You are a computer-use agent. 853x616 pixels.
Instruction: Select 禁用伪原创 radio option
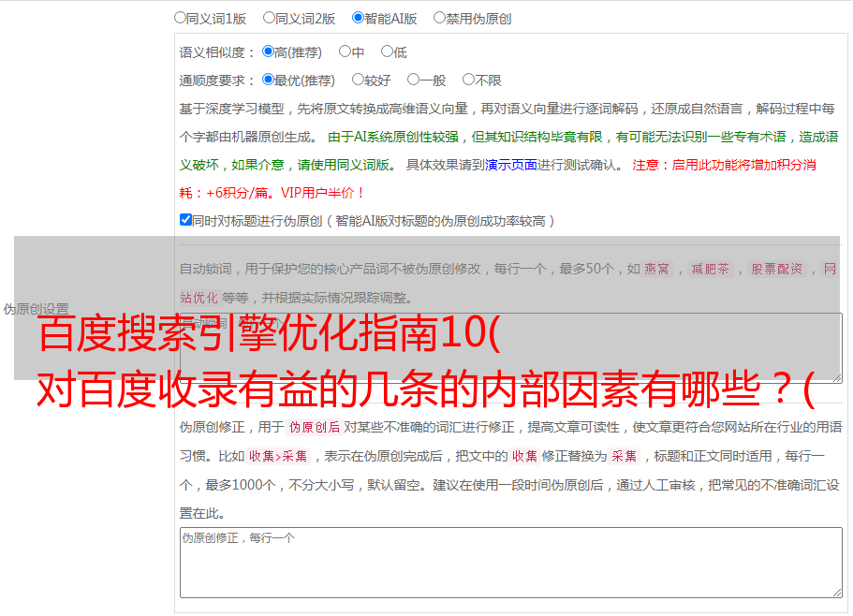439,18
